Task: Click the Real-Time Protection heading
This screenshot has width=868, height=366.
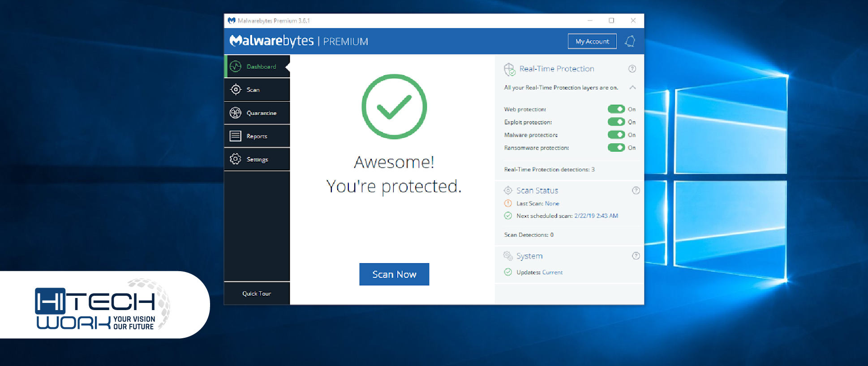Action: coord(557,68)
